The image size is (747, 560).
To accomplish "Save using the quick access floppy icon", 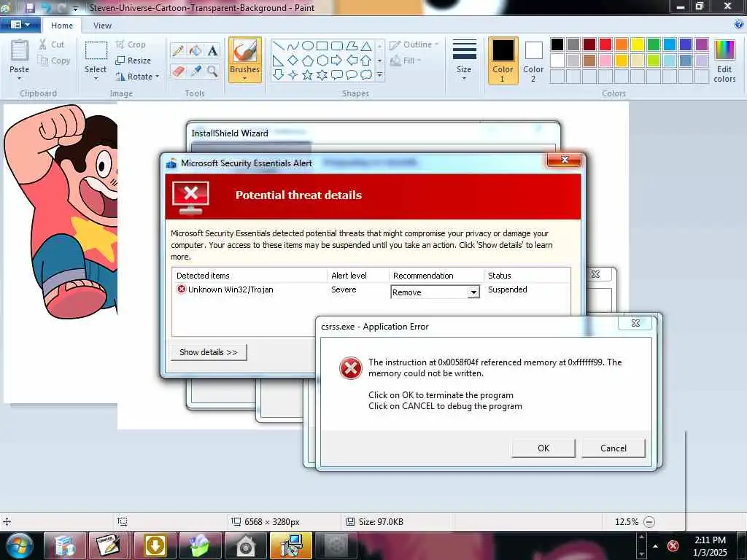I will click(x=29, y=7).
